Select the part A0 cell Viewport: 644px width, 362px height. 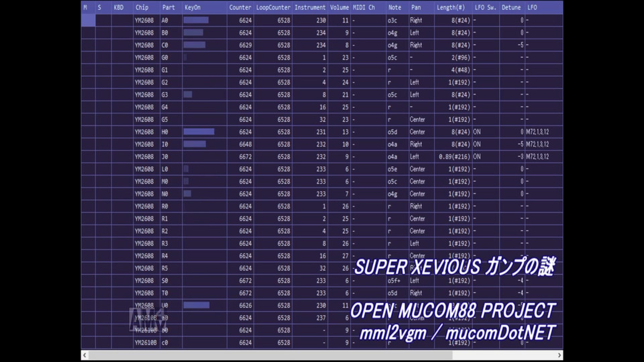point(171,20)
